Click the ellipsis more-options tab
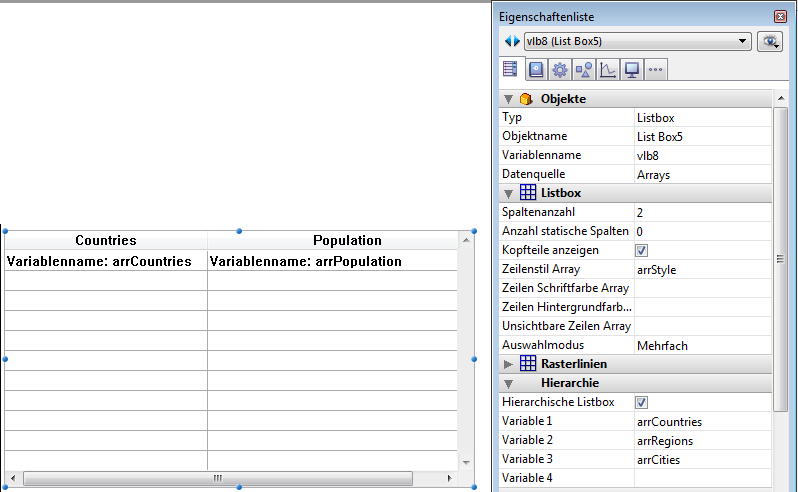This screenshot has height=492, width=798. (656, 69)
